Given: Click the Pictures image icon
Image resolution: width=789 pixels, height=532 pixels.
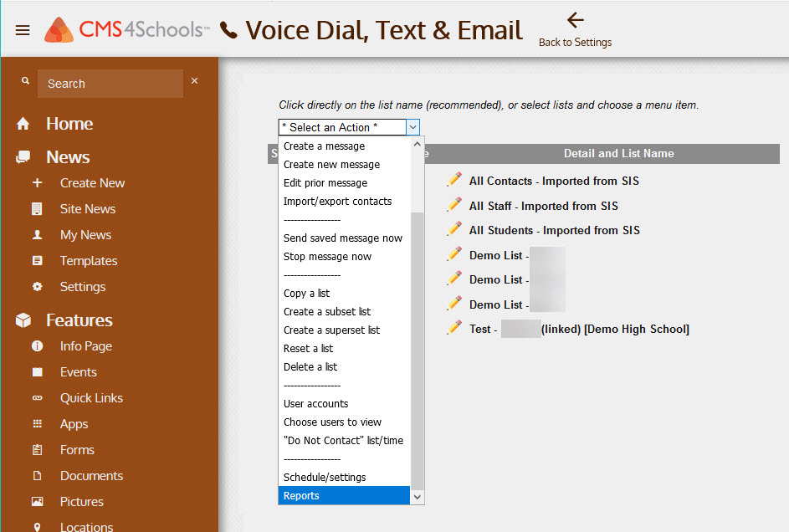Looking at the screenshot, I should [x=38, y=501].
